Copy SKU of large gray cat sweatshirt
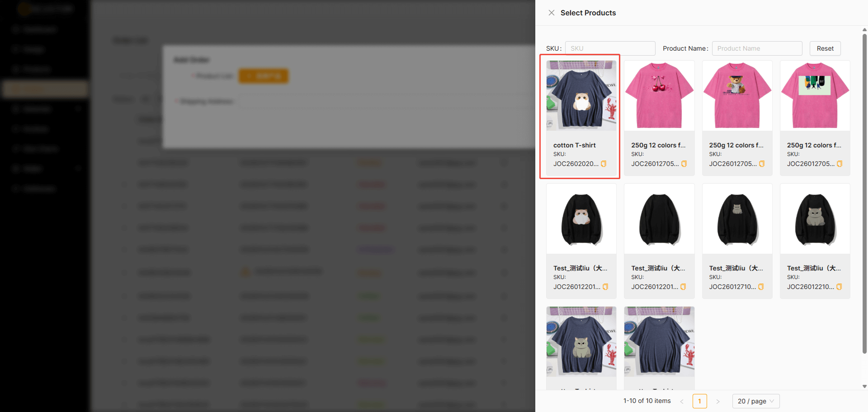Image resolution: width=868 pixels, height=412 pixels. click(839, 287)
